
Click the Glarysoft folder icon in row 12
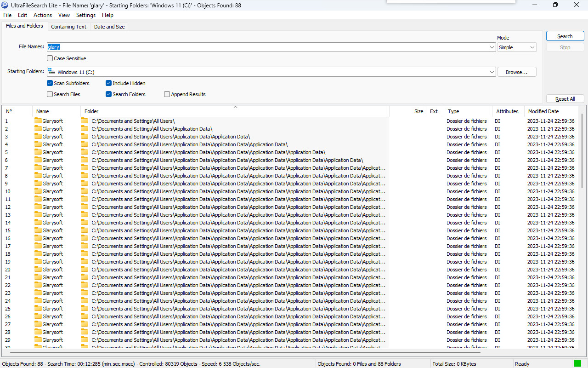tap(38, 207)
